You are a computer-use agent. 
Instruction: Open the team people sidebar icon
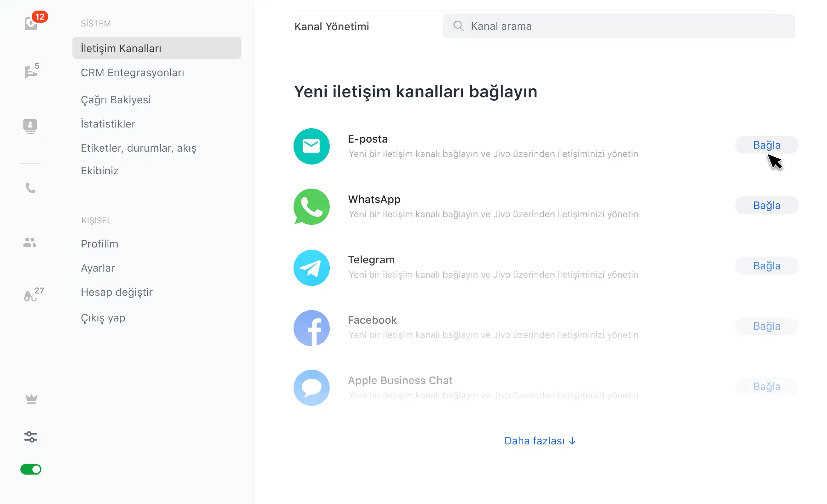pyautogui.click(x=30, y=242)
